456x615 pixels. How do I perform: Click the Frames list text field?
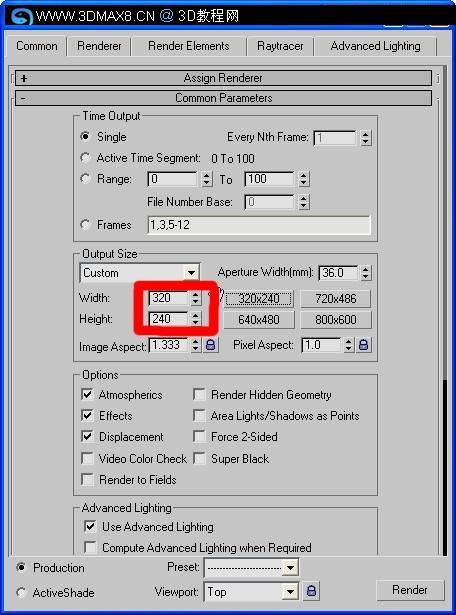259,225
